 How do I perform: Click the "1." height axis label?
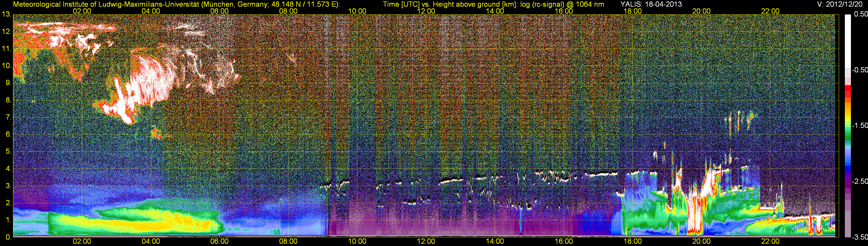[x=8, y=220]
